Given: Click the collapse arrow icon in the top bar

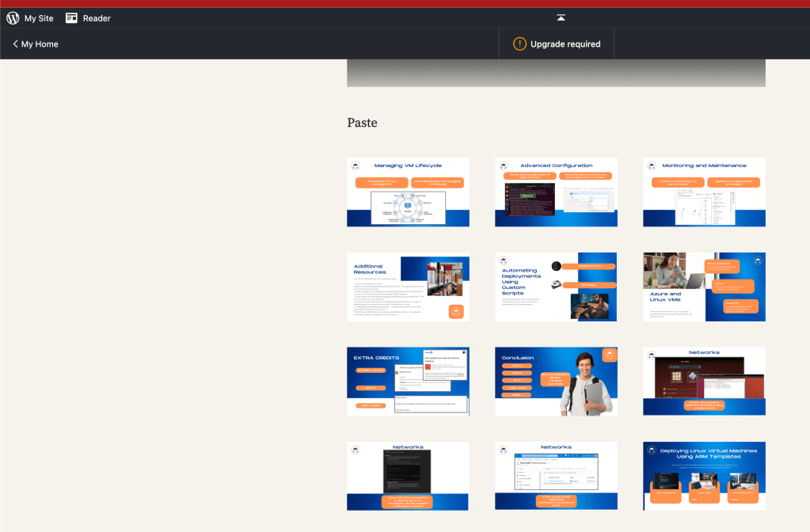Looking at the screenshot, I should [561, 17].
